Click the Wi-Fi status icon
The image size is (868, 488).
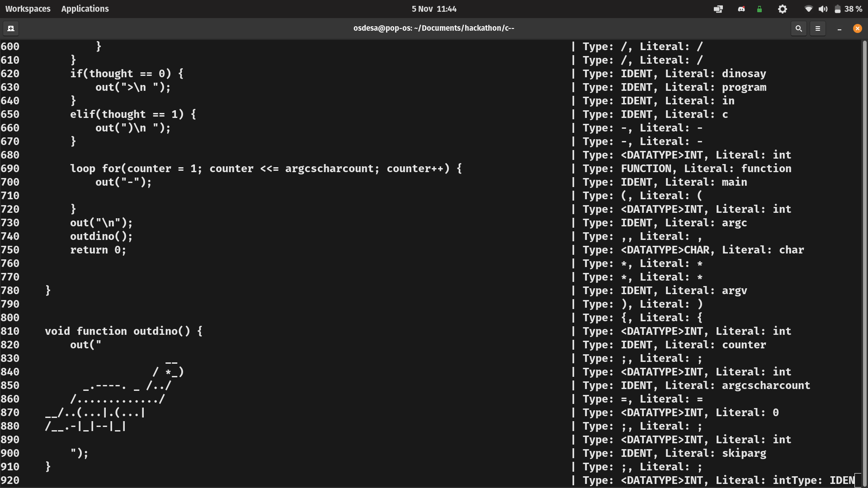point(808,9)
